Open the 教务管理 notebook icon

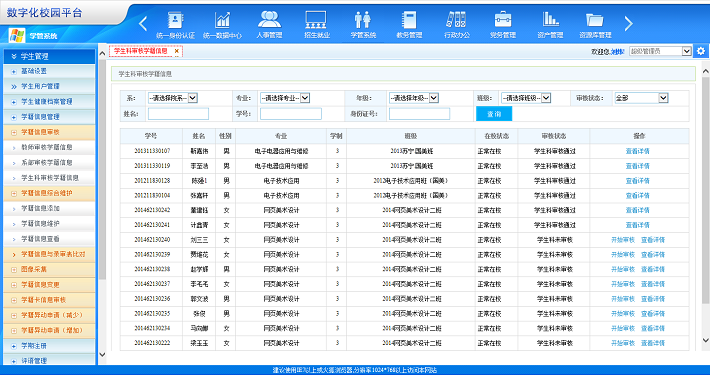409,20
